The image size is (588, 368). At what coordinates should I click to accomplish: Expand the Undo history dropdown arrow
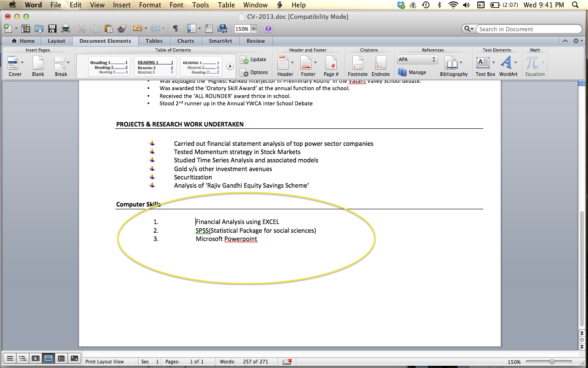click(x=146, y=29)
